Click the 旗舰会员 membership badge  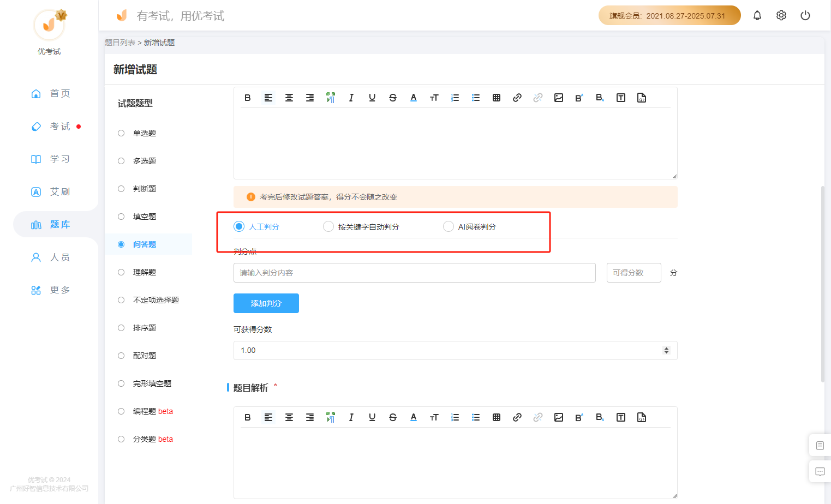coord(669,15)
